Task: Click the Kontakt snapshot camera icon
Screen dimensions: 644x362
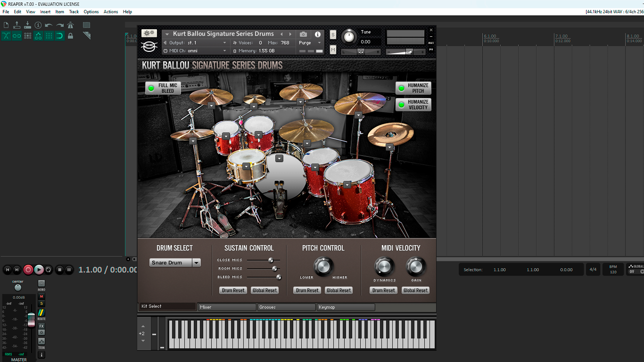Action: tap(303, 34)
